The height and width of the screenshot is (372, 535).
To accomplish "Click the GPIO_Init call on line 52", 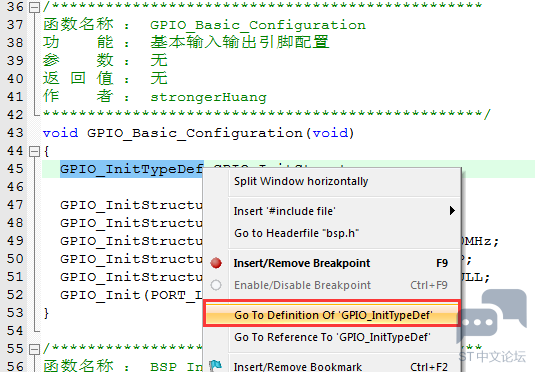I will pos(100,295).
